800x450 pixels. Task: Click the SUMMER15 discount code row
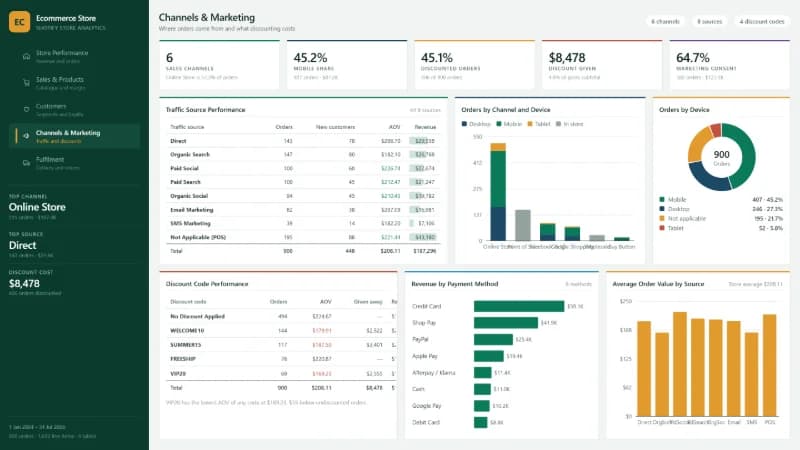[x=282, y=345]
